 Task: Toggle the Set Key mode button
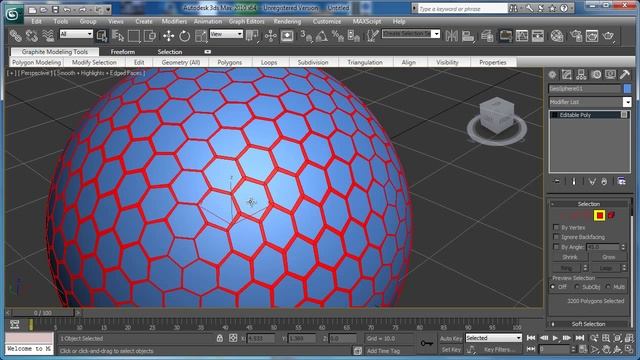point(451,350)
